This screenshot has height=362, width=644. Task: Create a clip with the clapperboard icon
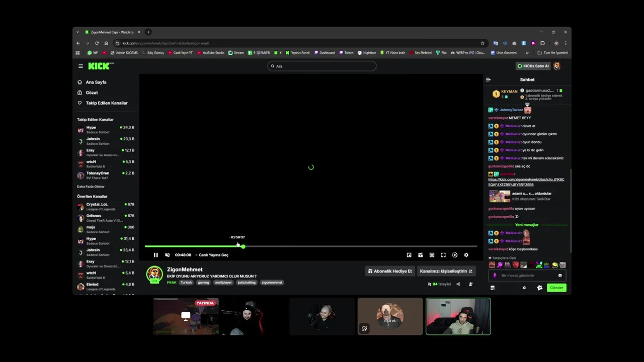coord(421,255)
